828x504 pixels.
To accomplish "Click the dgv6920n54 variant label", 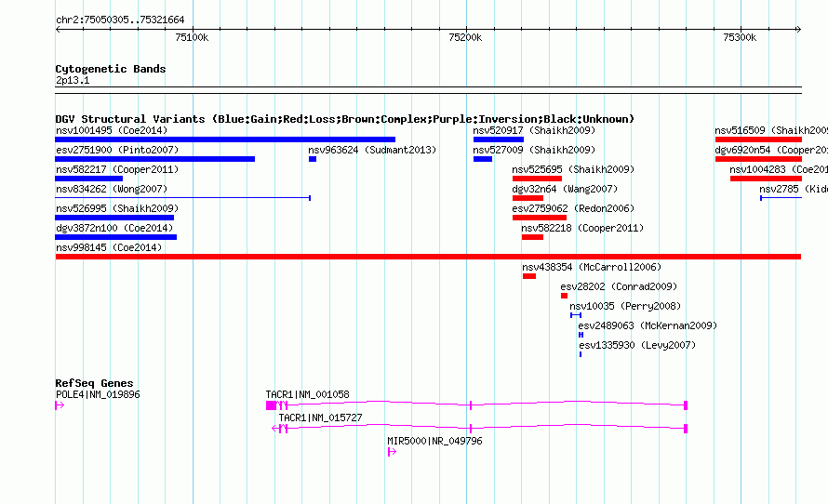I will (771, 150).
